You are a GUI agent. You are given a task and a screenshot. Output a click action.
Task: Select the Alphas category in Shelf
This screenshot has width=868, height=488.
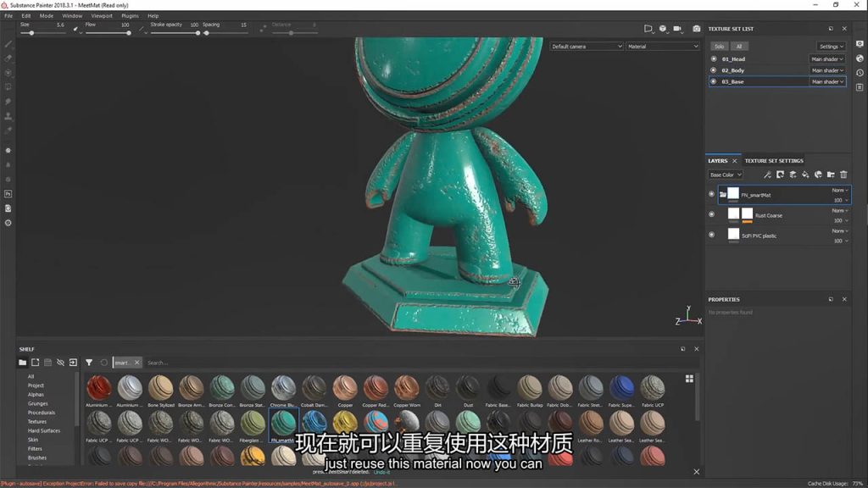click(x=36, y=395)
